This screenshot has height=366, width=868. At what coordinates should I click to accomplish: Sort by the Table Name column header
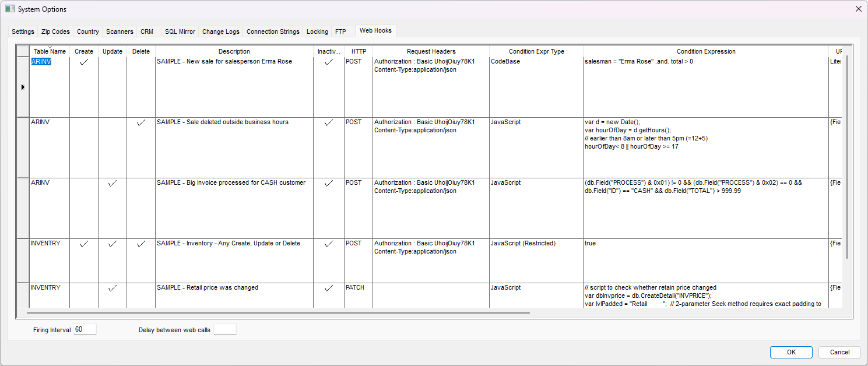(x=50, y=51)
